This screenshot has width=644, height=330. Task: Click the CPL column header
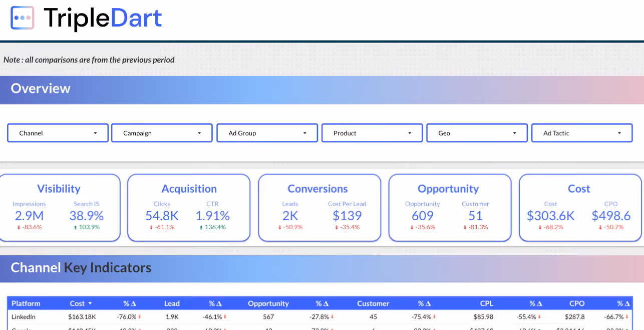[x=486, y=303]
